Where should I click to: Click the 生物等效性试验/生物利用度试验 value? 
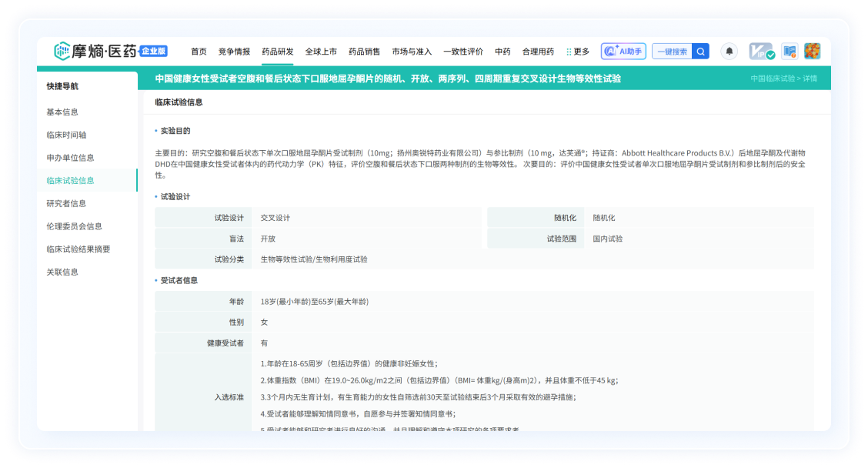[314, 259]
